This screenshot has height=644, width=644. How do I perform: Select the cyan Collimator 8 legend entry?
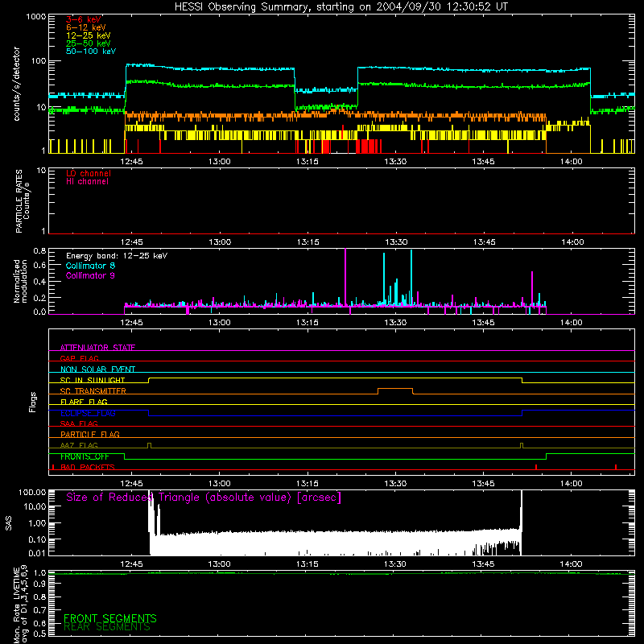pyautogui.click(x=90, y=266)
